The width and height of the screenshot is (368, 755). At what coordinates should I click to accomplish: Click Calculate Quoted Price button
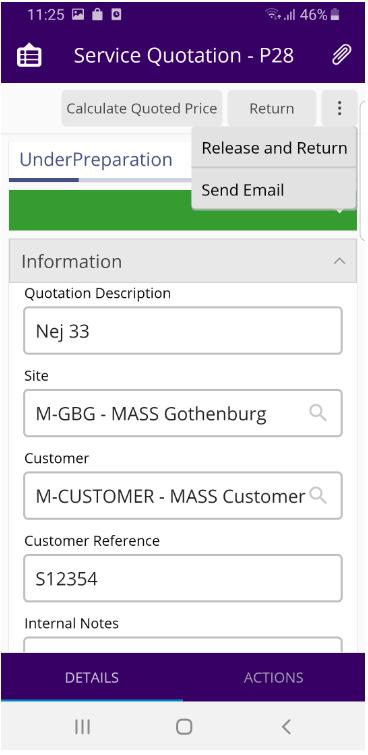(x=142, y=108)
